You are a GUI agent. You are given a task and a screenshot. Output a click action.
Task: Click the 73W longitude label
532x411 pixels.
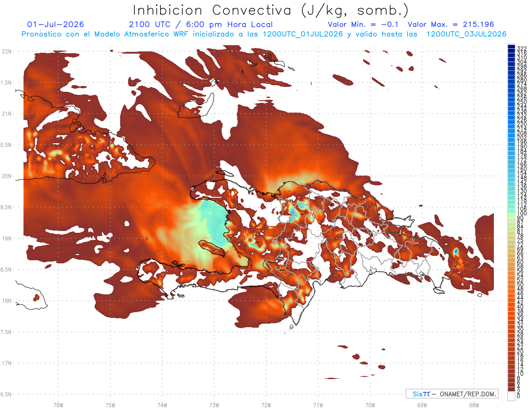(214, 405)
